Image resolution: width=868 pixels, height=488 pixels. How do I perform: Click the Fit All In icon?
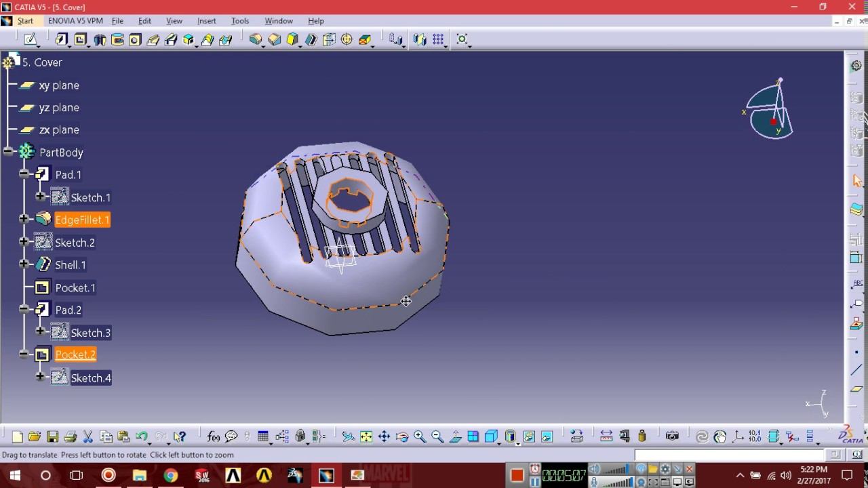coord(366,436)
